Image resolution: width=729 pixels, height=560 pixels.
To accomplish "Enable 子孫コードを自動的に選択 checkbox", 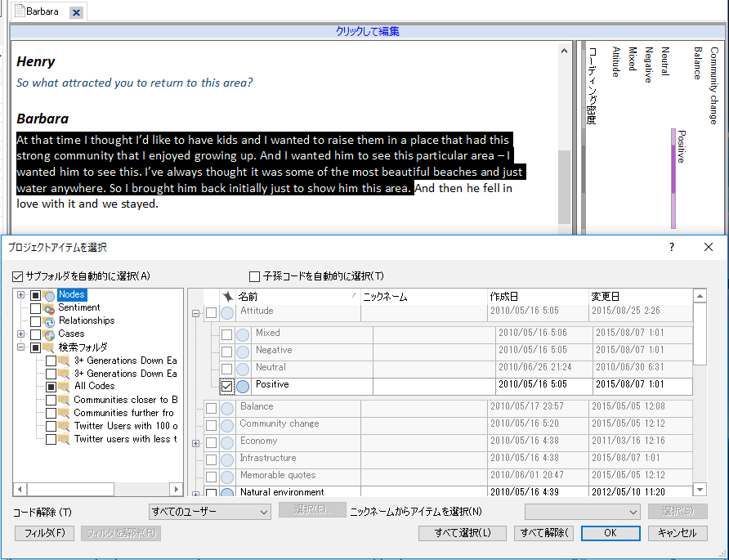I will coord(254,276).
